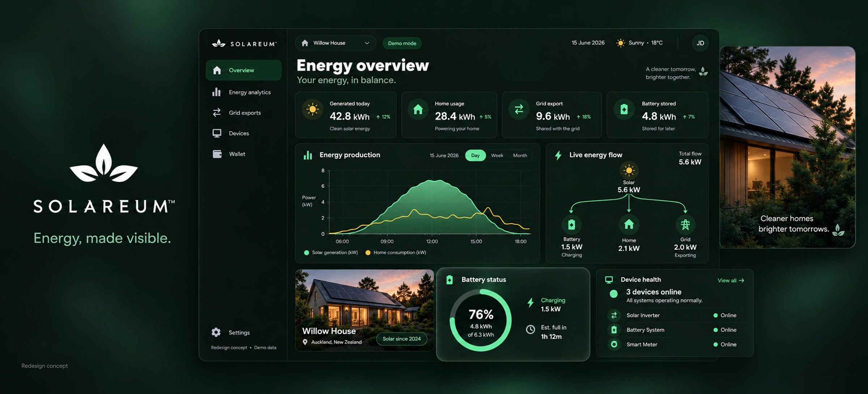The width and height of the screenshot is (868, 394).
Task: Click the Solar node in live energy flow
Action: click(629, 170)
